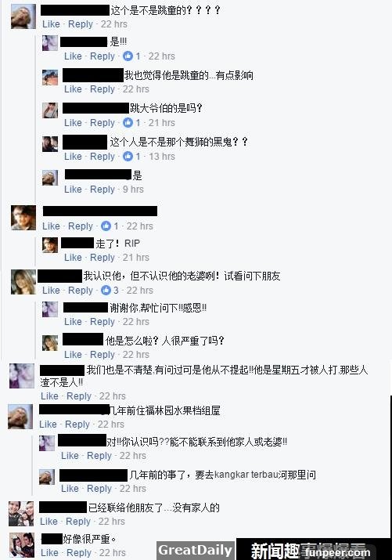
Task: Open the avatar beside 已经联络他朋友了 comment
Action: coord(21,514)
